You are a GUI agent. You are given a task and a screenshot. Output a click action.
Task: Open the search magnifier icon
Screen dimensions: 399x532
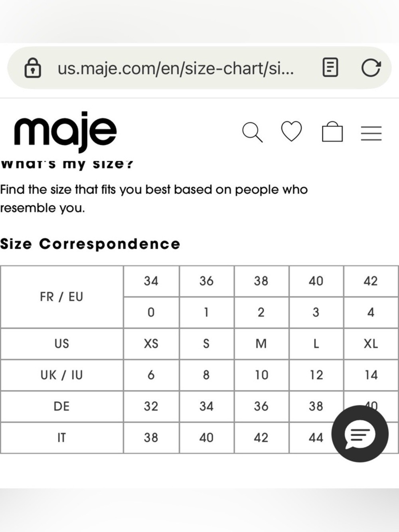tap(252, 132)
